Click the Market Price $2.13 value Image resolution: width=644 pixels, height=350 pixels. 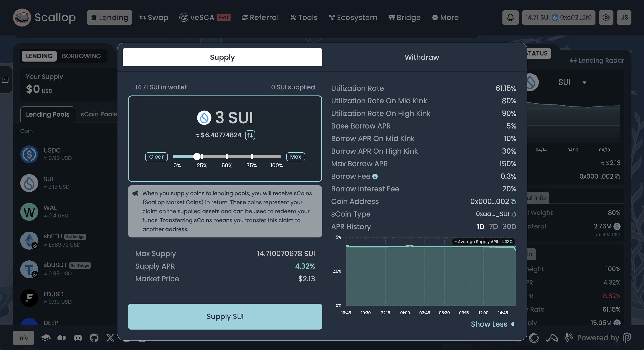[306, 279]
